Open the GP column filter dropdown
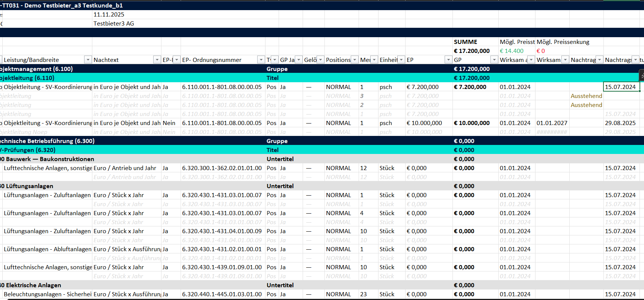 coord(494,60)
